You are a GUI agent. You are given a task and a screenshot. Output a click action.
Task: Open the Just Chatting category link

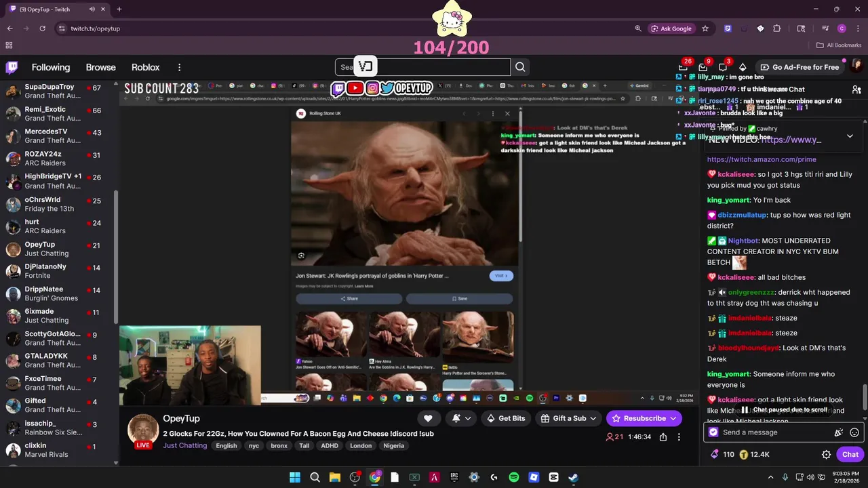click(x=184, y=445)
